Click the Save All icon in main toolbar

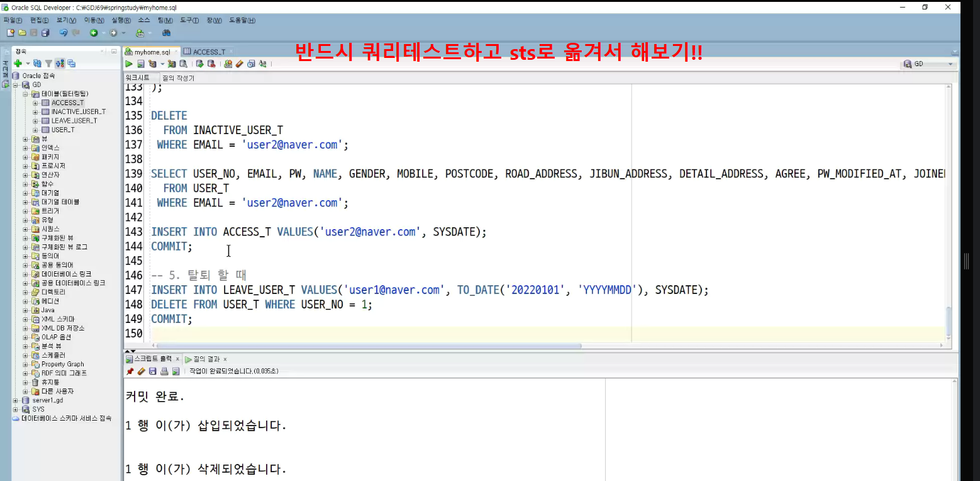coord(45,32)
